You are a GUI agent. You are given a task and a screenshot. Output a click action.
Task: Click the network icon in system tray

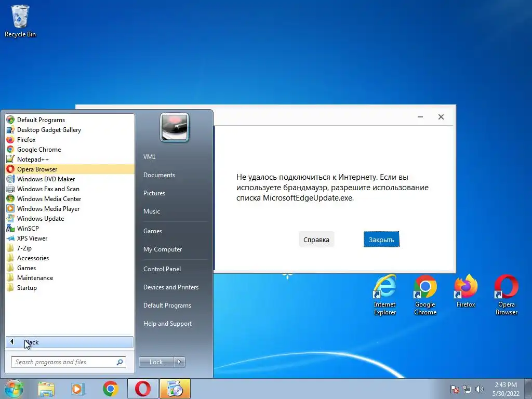(467, 390)
